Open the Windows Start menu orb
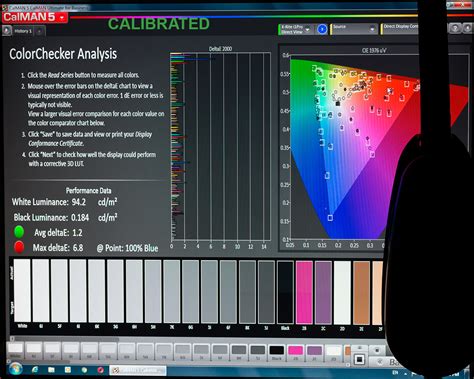This screenshot has width=474, height=379. pos(15,369)
